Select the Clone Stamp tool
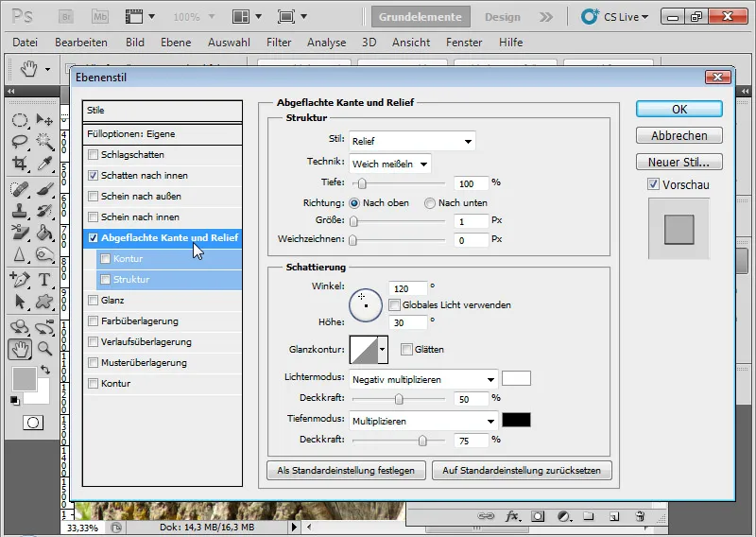 (19, 211)
